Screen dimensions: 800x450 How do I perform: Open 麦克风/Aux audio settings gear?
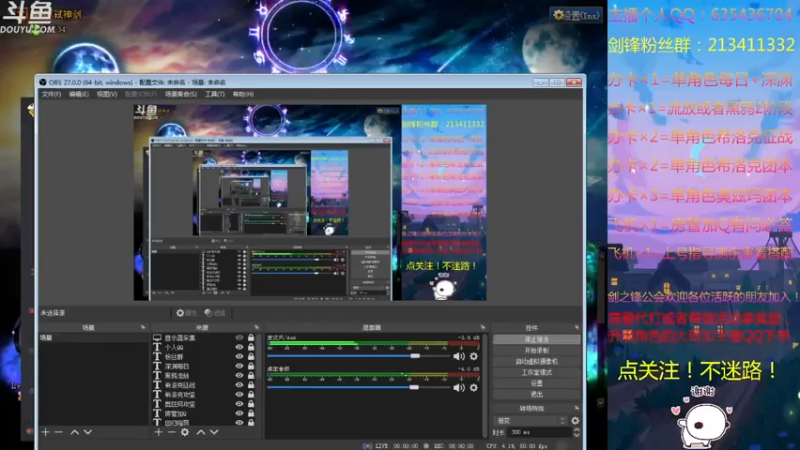[473, 356]
